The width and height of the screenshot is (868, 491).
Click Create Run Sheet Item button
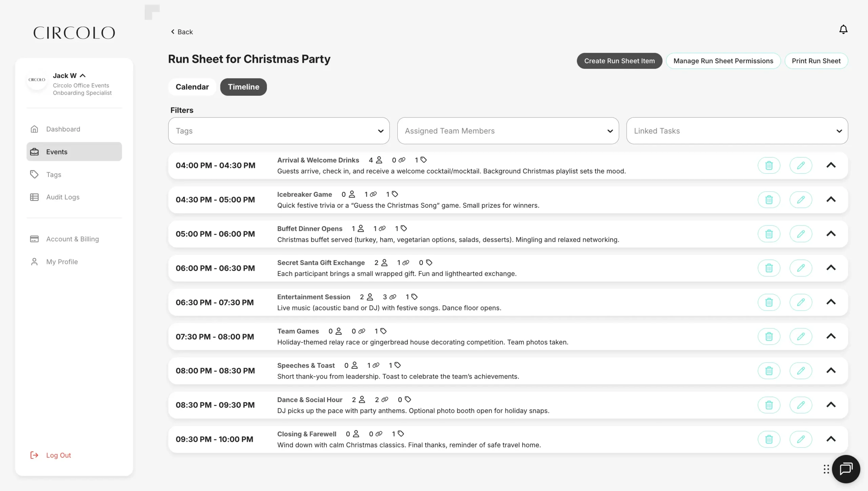click(x=619, y=61)
